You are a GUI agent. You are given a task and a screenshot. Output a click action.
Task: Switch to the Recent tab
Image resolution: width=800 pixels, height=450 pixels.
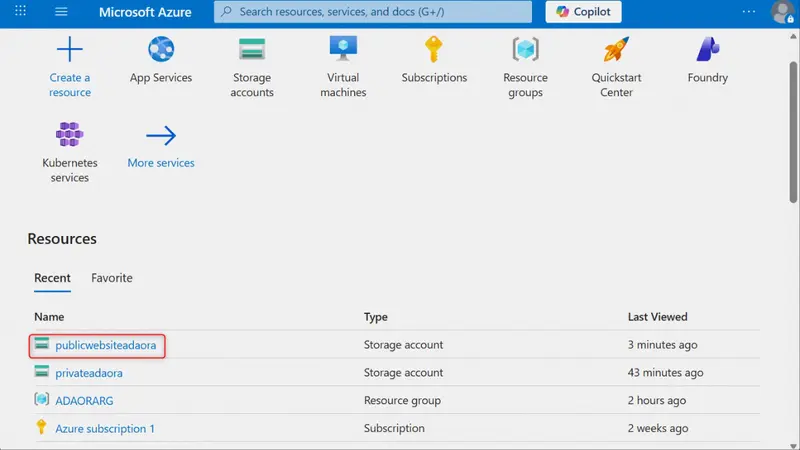[x=53, y=278]
